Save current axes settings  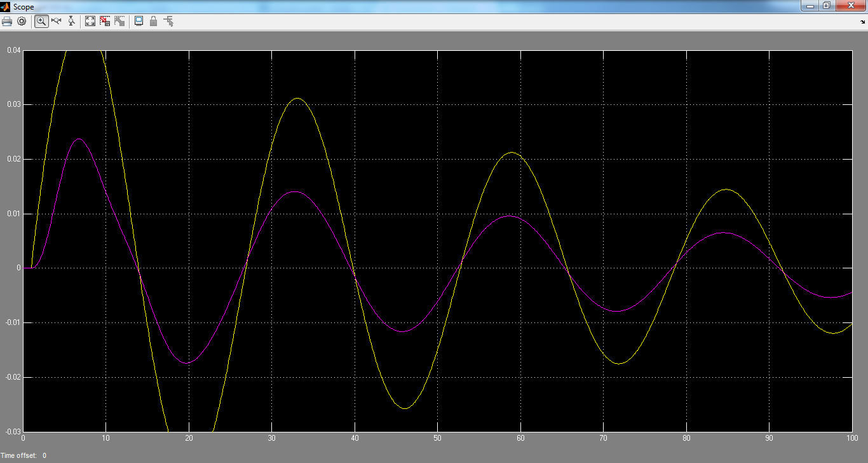[105, 21]
